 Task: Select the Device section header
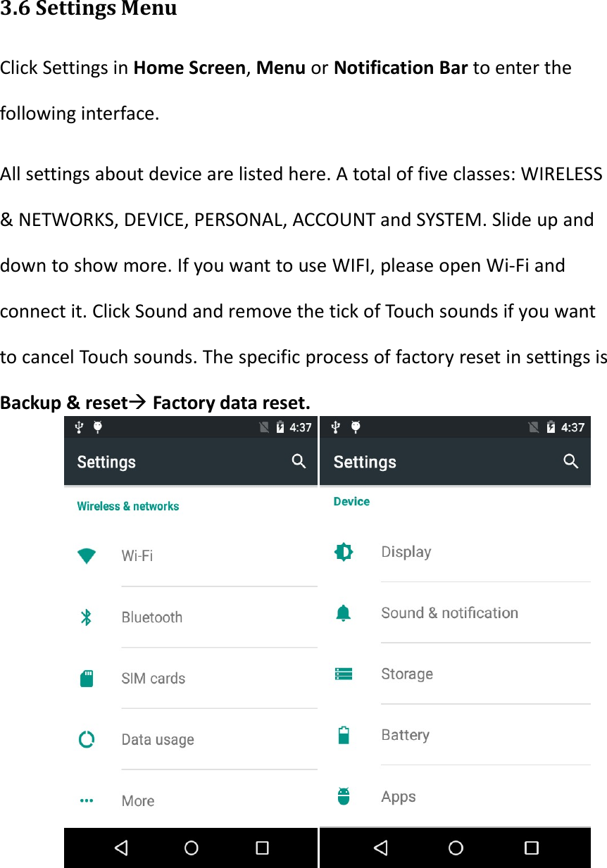click(351, 501)
